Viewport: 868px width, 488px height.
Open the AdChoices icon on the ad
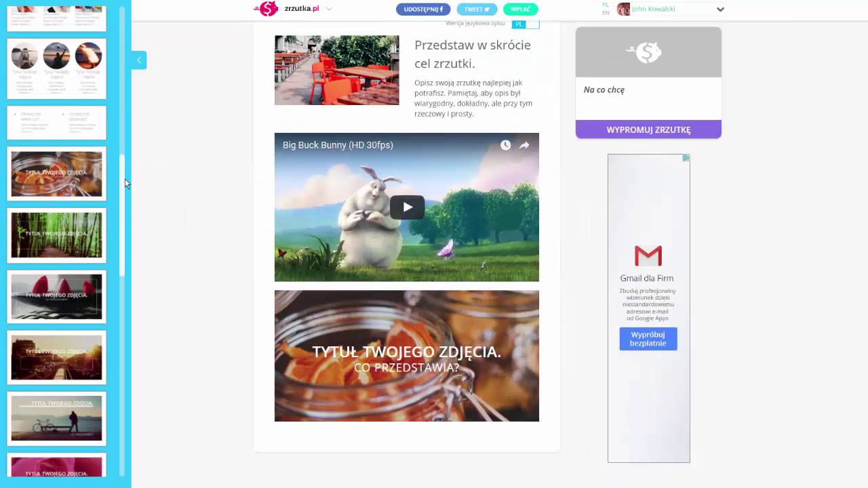pos(686,158)
